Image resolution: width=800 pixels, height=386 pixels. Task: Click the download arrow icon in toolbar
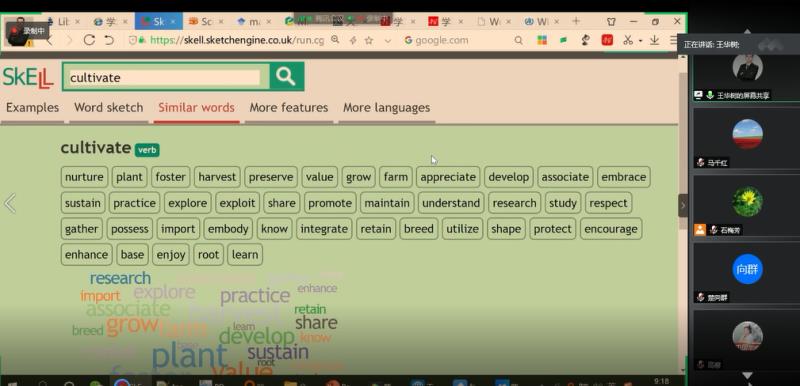(654, 40)
